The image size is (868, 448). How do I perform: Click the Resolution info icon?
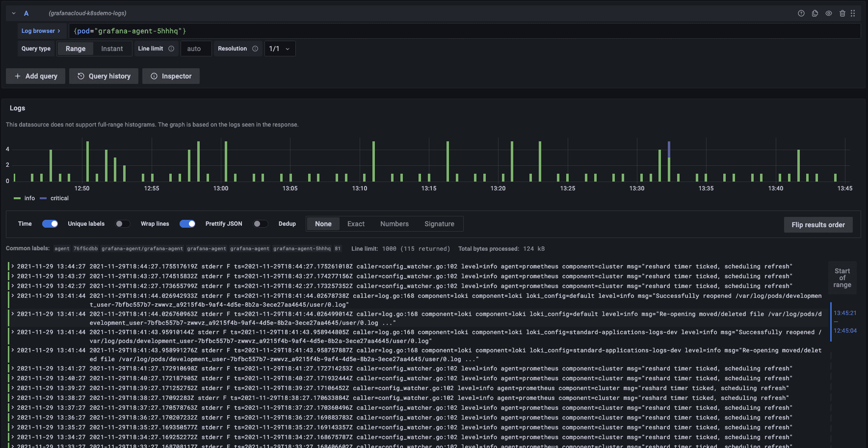coord(255,49)
